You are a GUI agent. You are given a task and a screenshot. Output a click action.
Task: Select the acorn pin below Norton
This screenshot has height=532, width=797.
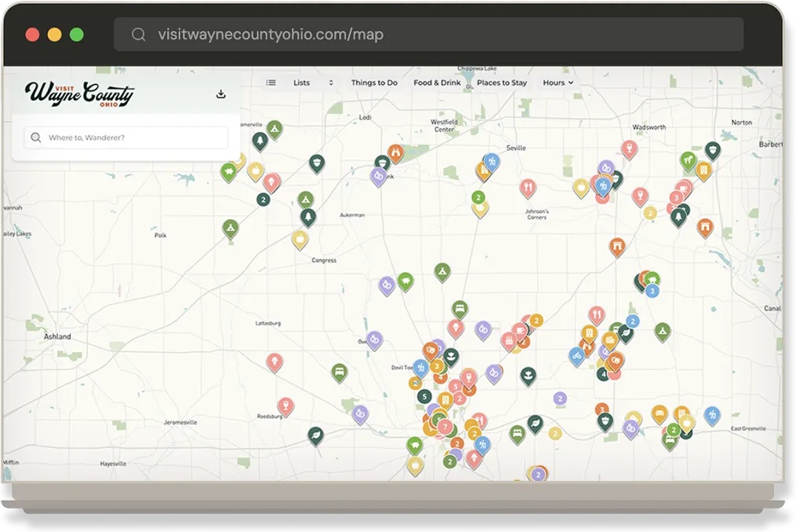pos(713,150)
